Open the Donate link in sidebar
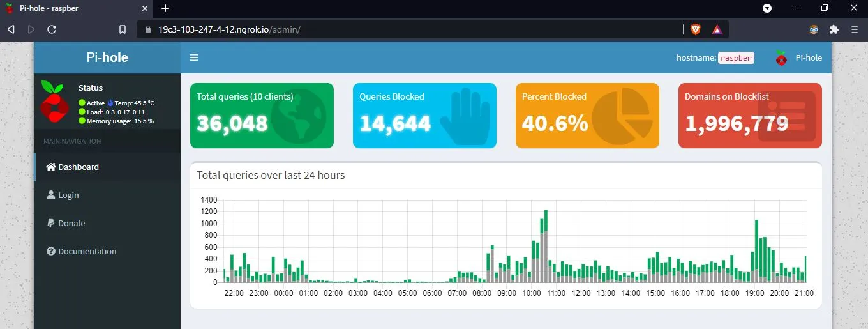 (x=71, y=223)
